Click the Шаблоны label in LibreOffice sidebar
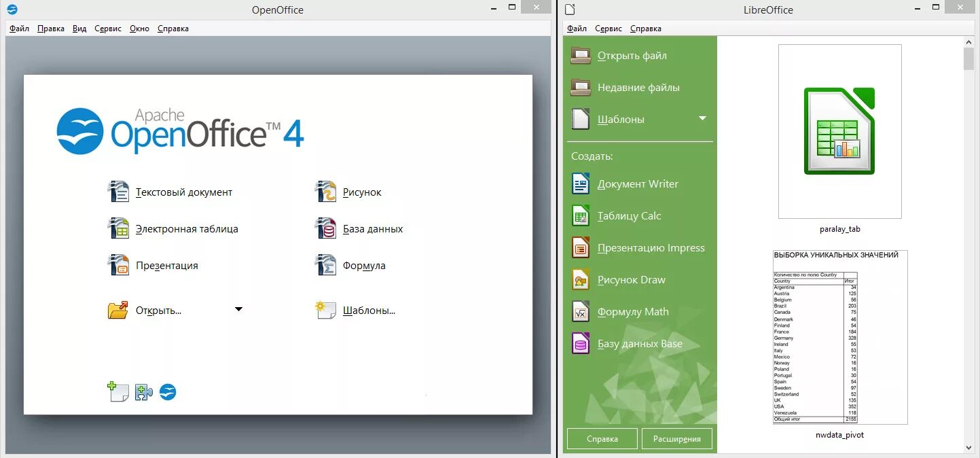 (x=621, y=120)
